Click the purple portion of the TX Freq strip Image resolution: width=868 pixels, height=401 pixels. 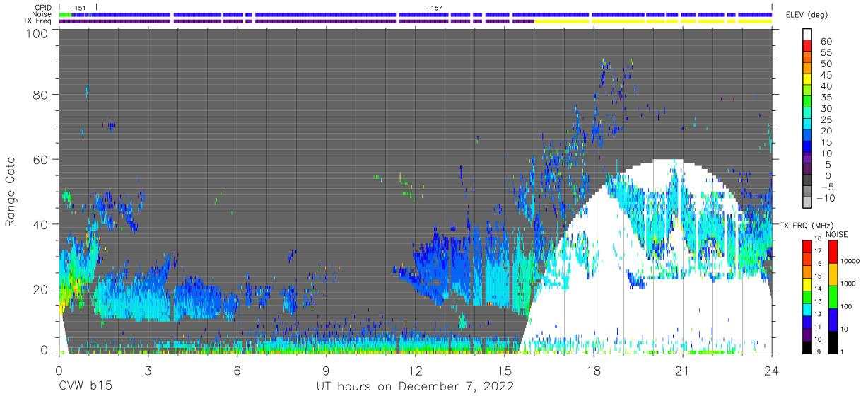click(x=297, y=21)
